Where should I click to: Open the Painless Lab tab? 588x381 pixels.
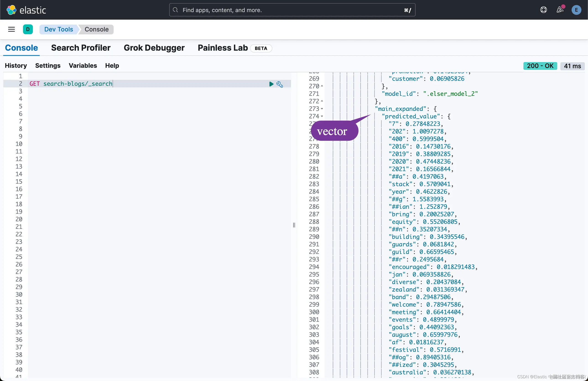coord(223,48)
